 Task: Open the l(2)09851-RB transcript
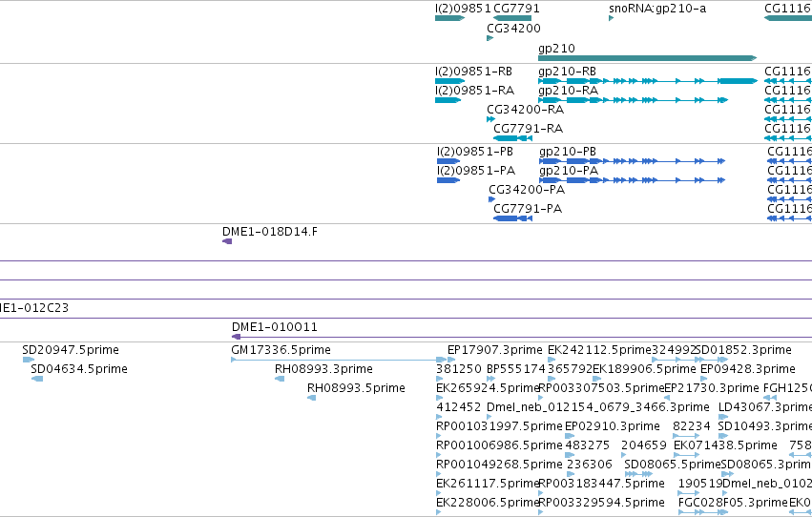point(450,81)
